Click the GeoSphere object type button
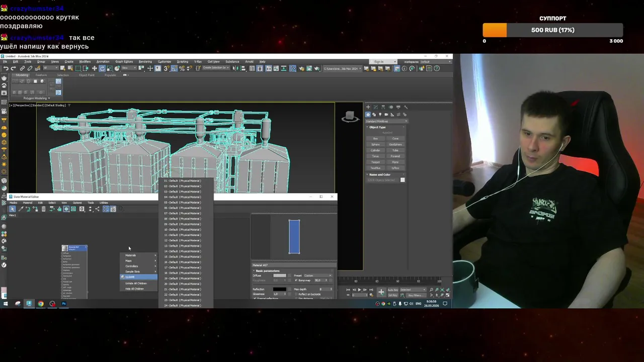Image resolution: width=644 pixels, height=362 pixels. 395,144
